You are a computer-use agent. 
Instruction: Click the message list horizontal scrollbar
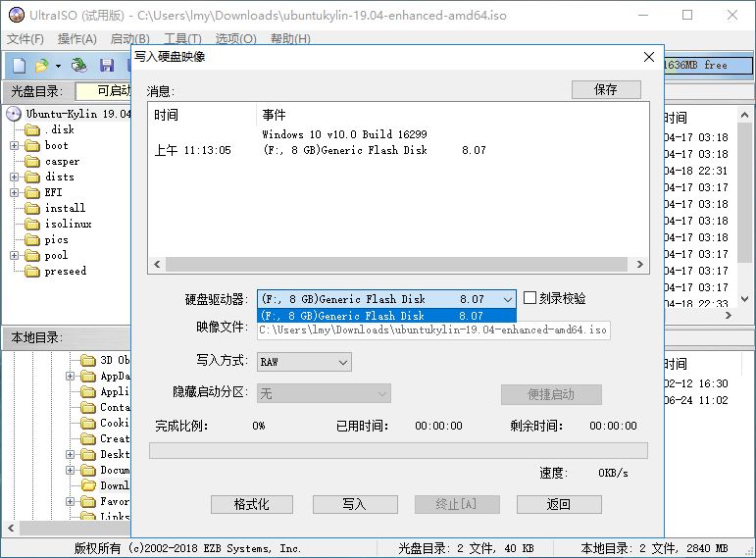(x=396, y=265)
